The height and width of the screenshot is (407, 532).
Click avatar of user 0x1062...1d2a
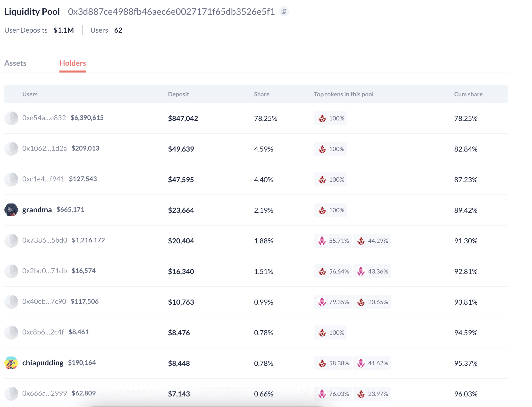point(11,149)
